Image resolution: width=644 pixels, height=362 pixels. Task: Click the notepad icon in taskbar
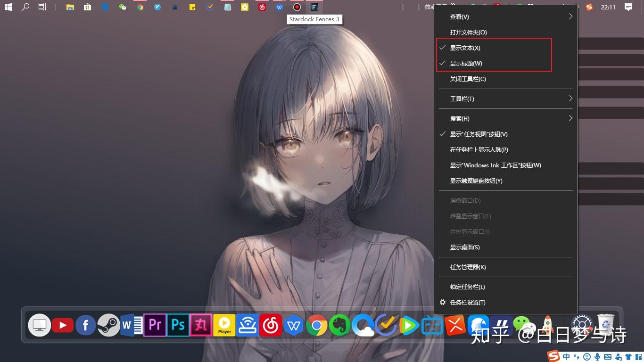(x=227, y=7)
